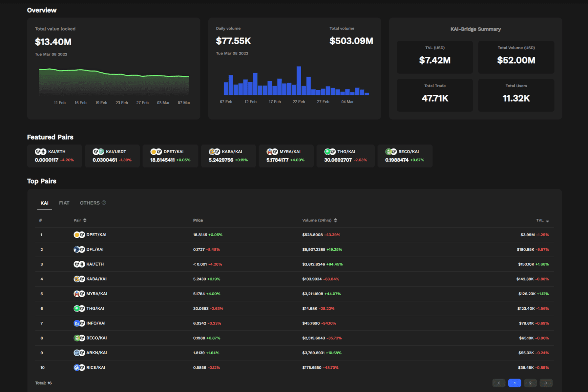Image resolution: width=588 pixels, height=392 pixels.
Task: Go to page 2 of Top Pairs
Action: (530, 383)
